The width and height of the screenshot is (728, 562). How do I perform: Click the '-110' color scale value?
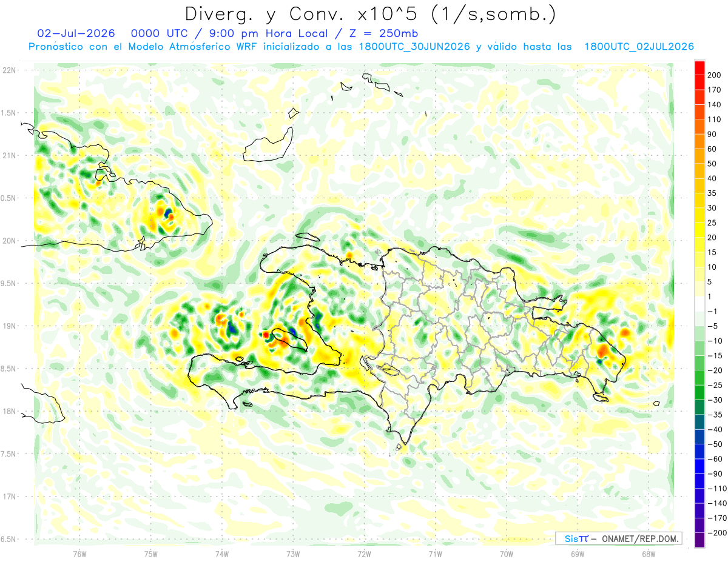pos(718,489)
